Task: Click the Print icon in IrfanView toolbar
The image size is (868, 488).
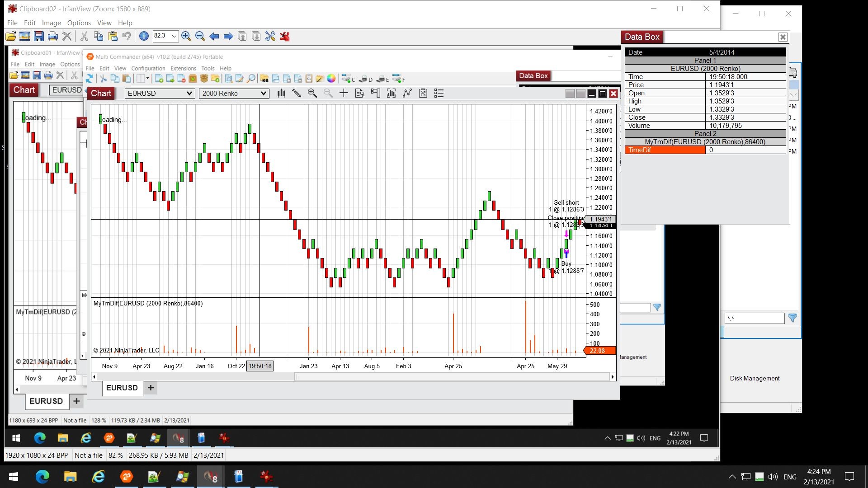Action: tap(53, 36)
